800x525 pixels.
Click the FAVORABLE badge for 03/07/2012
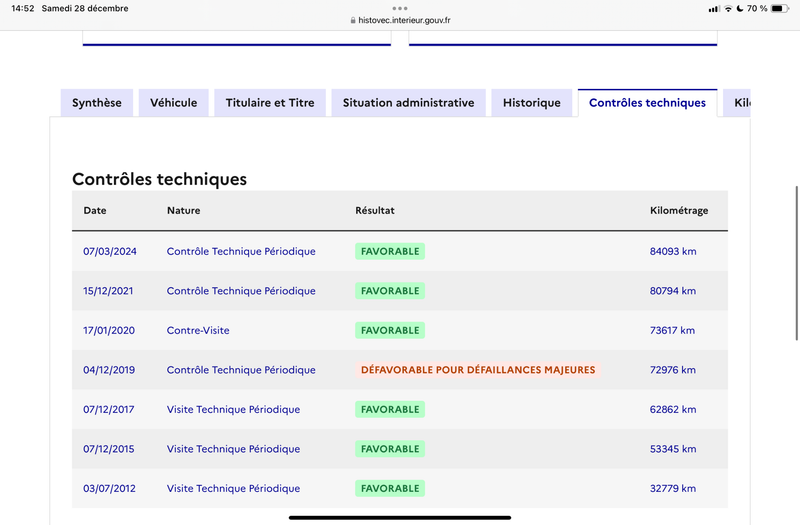pos(390,488)
